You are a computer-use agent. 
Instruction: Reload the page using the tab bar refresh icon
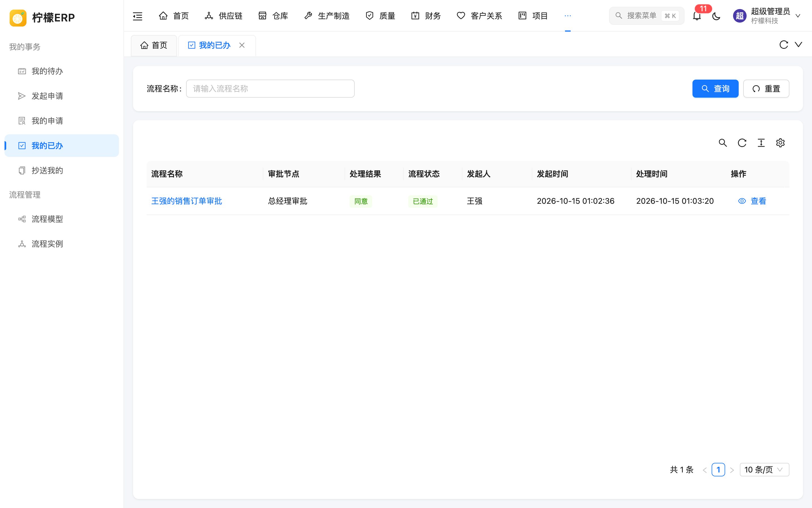(x=784, y=45)
